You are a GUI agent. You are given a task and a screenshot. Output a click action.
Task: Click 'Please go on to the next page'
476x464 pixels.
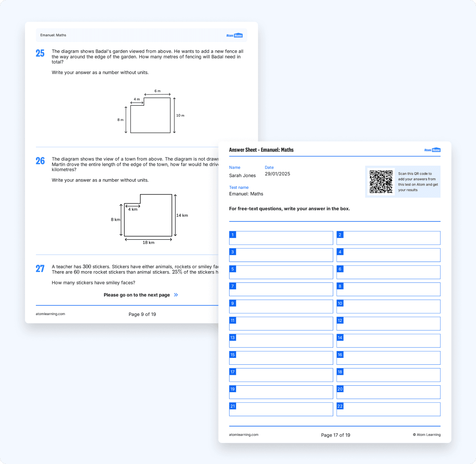point(136,295)
